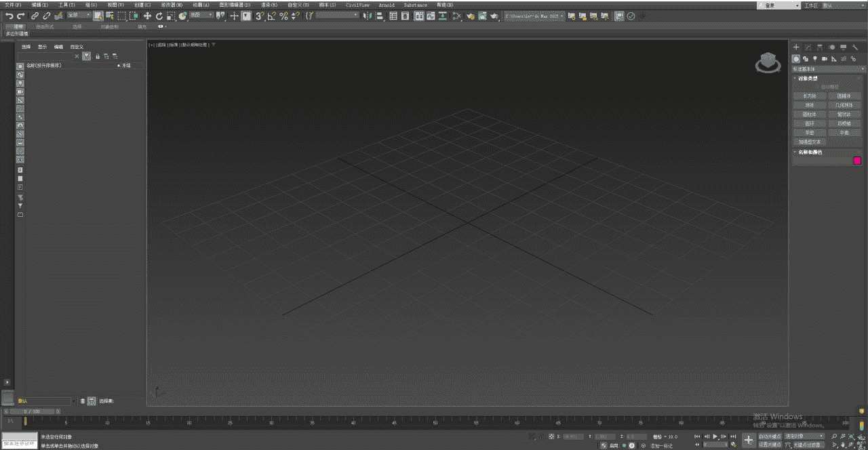Select the Geometry category sphere icon

pos(796,59)
